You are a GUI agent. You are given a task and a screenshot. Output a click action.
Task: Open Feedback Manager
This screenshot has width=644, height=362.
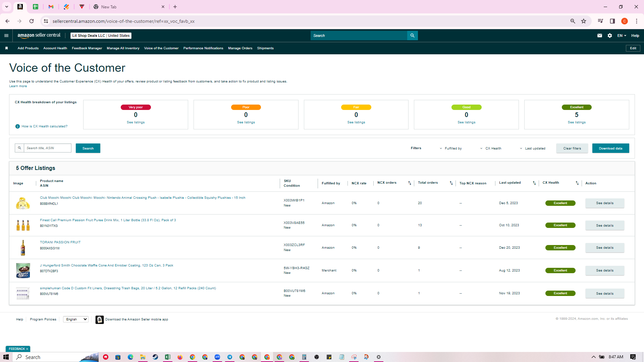click(87, 48)
